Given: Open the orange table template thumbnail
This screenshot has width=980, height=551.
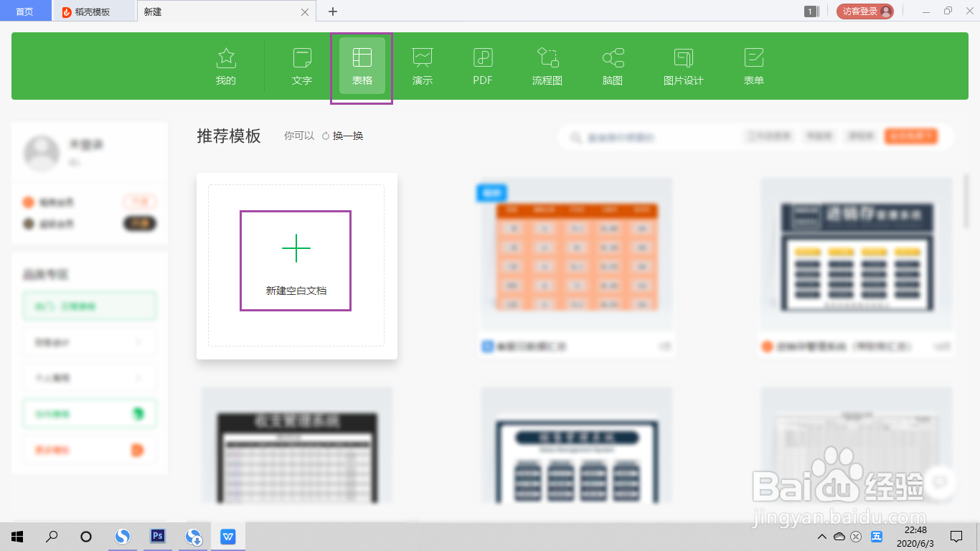Looking at the screenshot, I should [577, 255].
